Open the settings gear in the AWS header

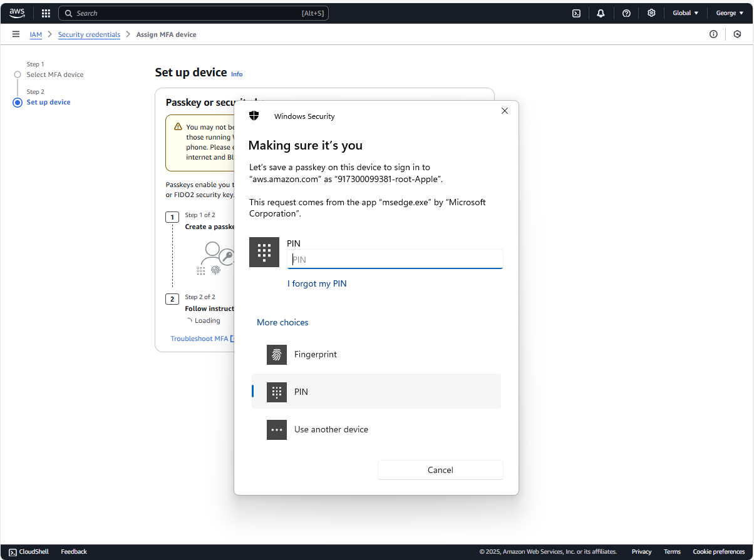point(651,13)
